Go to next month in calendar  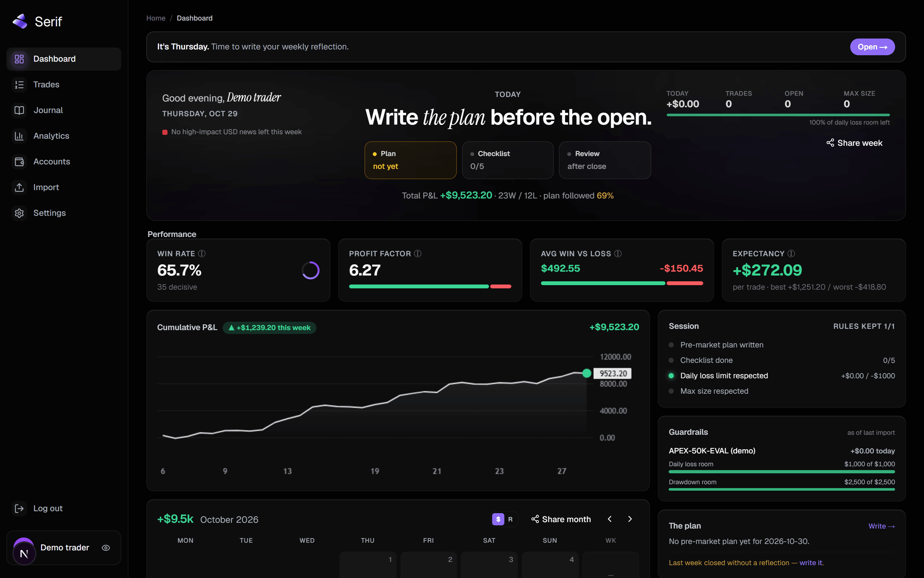click(629, 519)
